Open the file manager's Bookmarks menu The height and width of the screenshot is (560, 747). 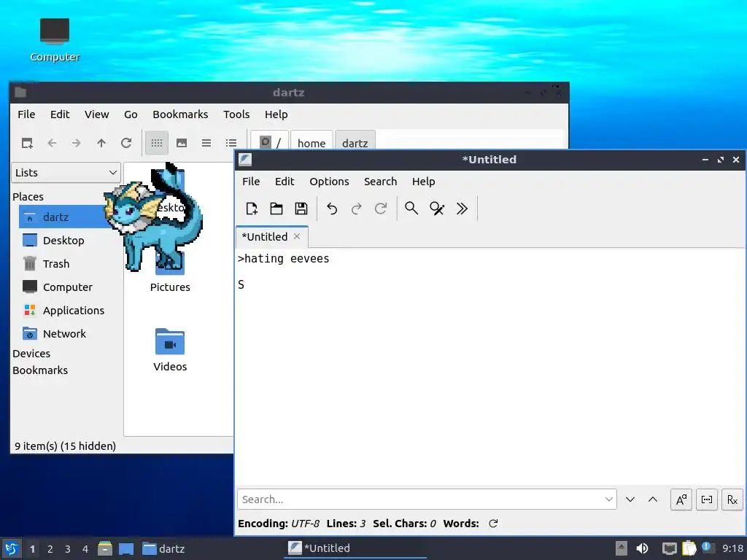[180, 114]
